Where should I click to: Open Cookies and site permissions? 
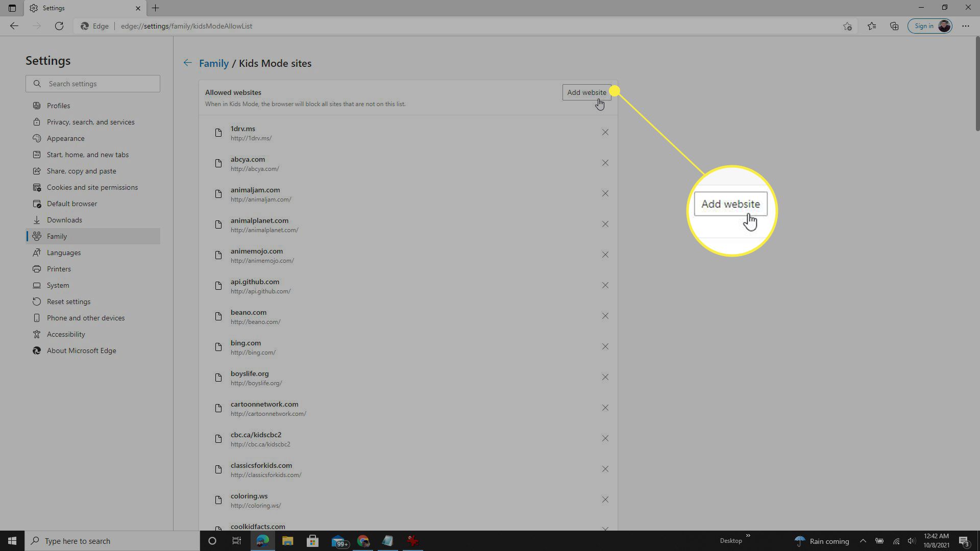(x=93, y=187)
